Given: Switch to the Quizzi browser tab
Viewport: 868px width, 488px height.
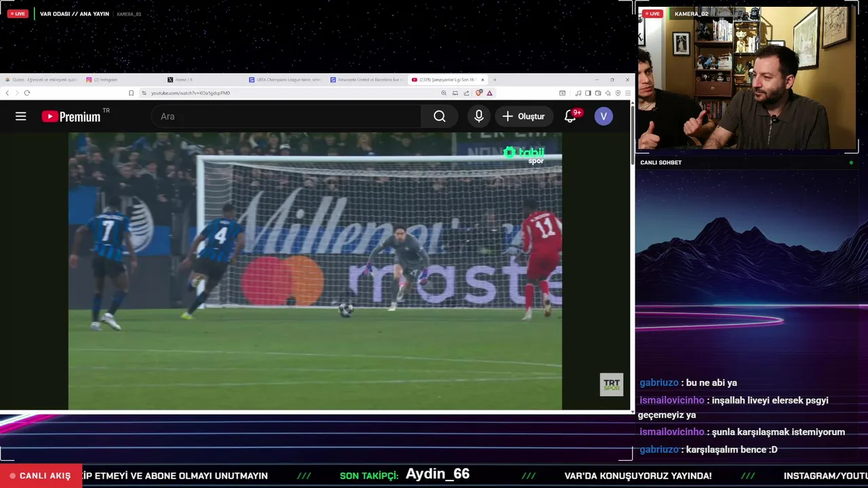Looking at the screenshot, I should 41,80.
